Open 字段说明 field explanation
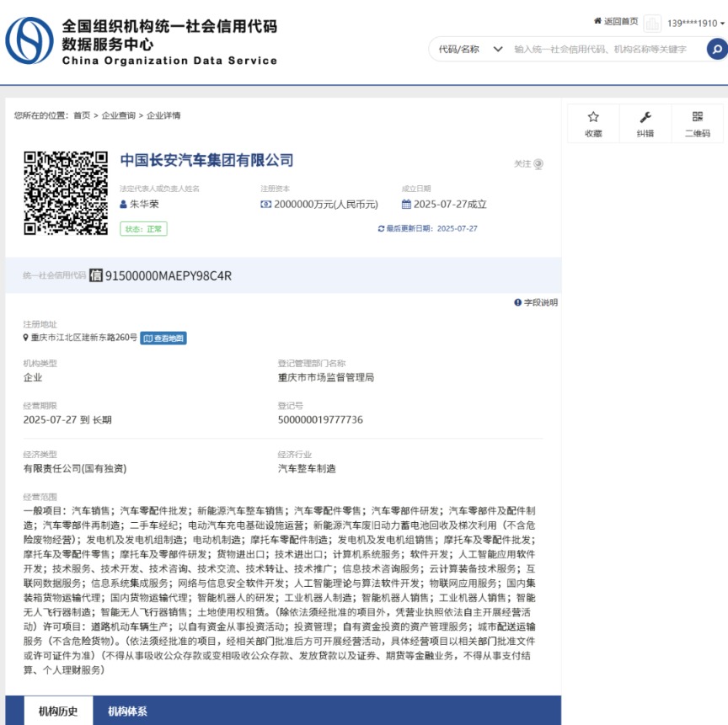Viewport: 728px width, 725px height. [540, 302]
